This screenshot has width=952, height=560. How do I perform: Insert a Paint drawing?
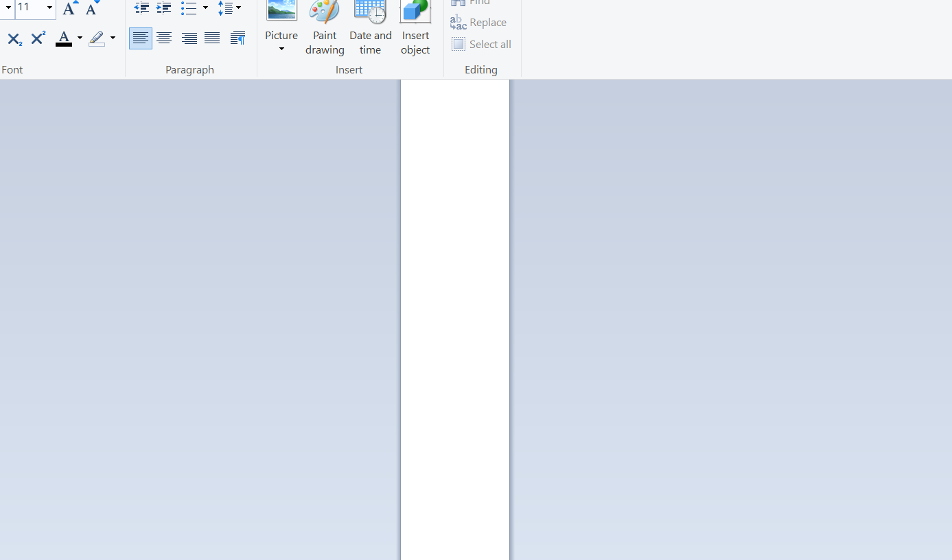tap(325, 27)
